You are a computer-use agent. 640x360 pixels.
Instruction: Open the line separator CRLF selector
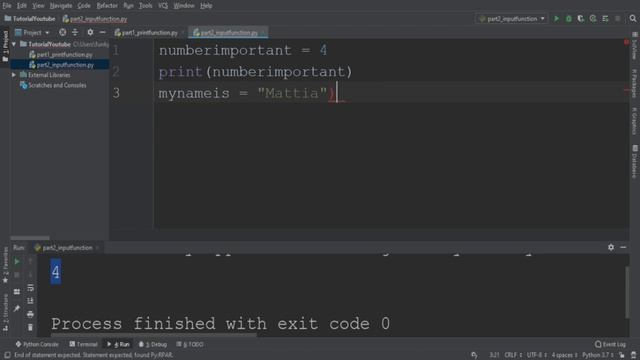(513, 355)
